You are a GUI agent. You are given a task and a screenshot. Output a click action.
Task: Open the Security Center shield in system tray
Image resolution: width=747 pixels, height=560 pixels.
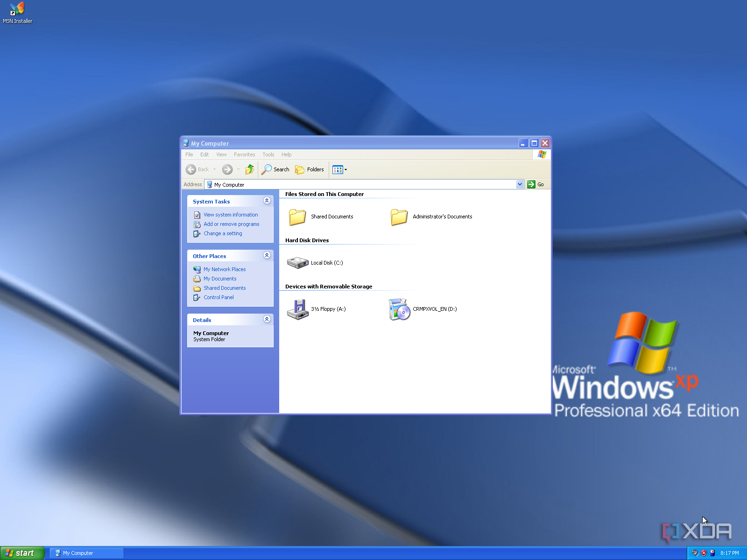[x=704, y=553]
